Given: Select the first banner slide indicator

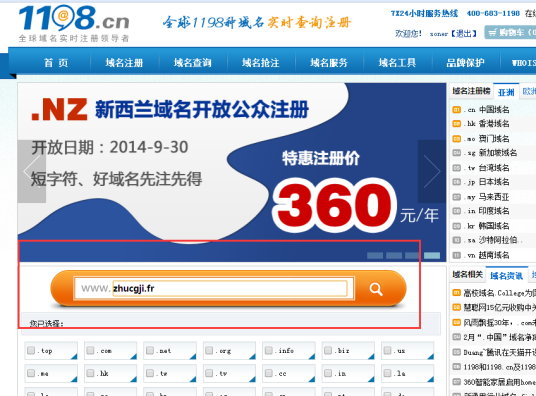Looking at the screenshot, I should tap(375, 255).
